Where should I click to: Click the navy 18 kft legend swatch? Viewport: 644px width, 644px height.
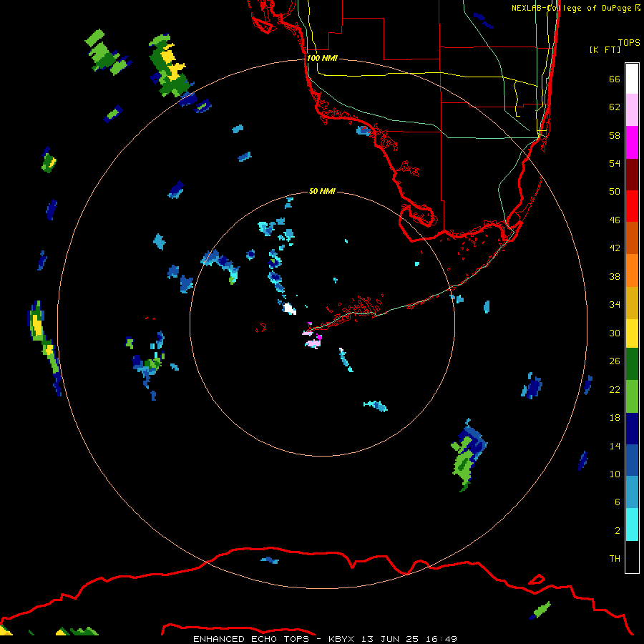(632, 429)
